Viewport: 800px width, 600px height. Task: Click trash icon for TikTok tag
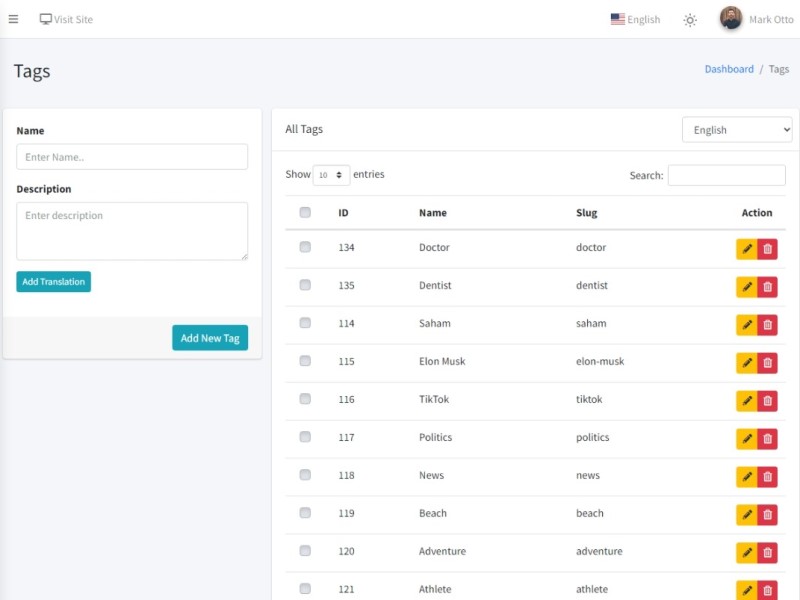click(768, 401)
